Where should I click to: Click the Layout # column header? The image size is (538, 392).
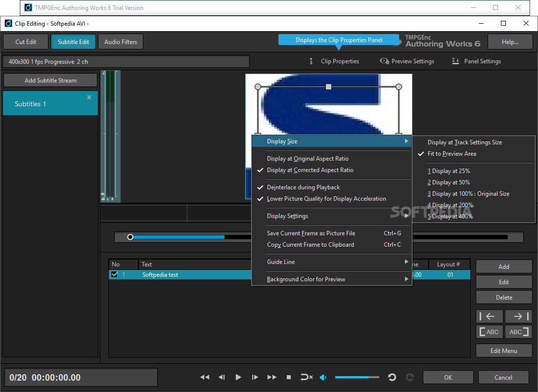(x=449, y=264)
